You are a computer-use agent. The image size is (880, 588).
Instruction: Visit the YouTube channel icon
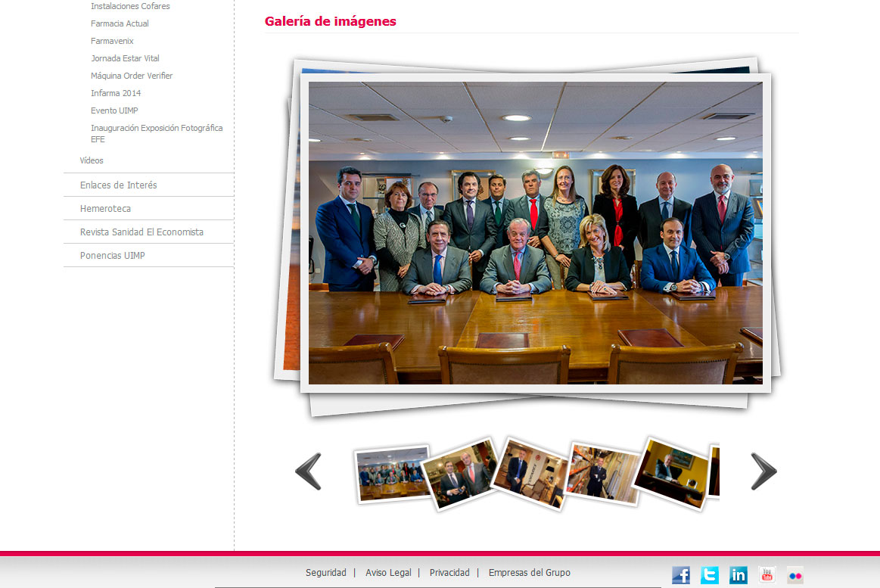[x=767, y=575]
